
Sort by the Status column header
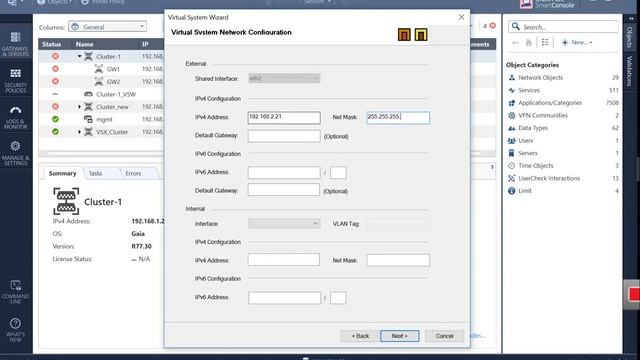click(51, 44)
